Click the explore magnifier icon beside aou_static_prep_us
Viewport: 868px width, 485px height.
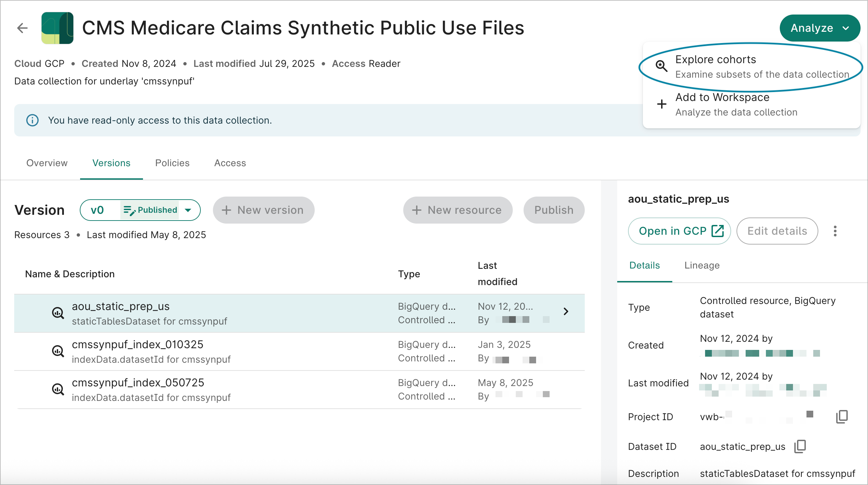(58, 313)
